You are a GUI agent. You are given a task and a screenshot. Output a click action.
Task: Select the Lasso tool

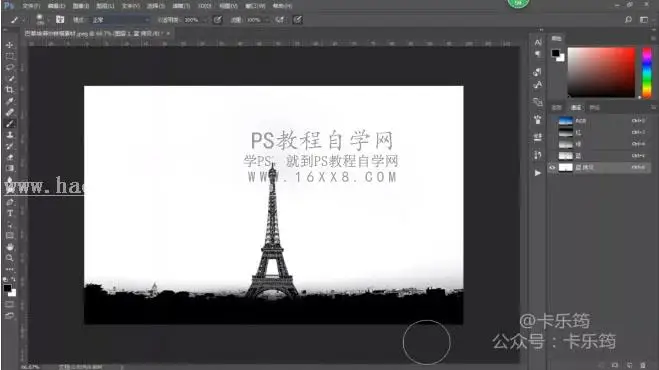[x=10, y=67]
